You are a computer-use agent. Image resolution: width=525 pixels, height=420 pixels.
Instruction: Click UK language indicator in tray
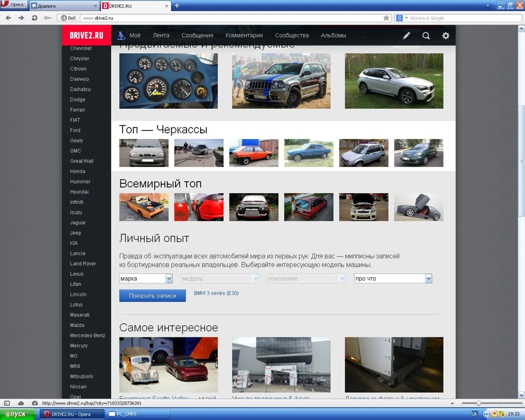475,414
